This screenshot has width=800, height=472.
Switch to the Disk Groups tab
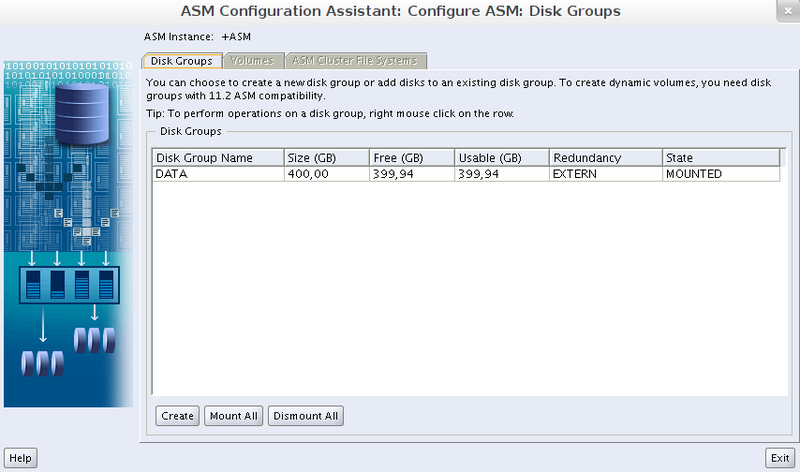pyautogui.click(x=181, y=61)
